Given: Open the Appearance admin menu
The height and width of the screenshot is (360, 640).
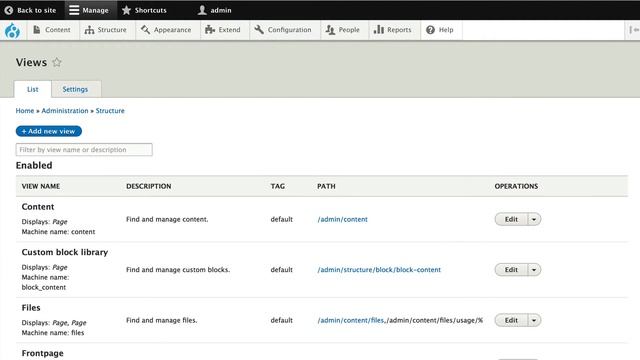Looking at the screenshot, I should pos(166,30).
